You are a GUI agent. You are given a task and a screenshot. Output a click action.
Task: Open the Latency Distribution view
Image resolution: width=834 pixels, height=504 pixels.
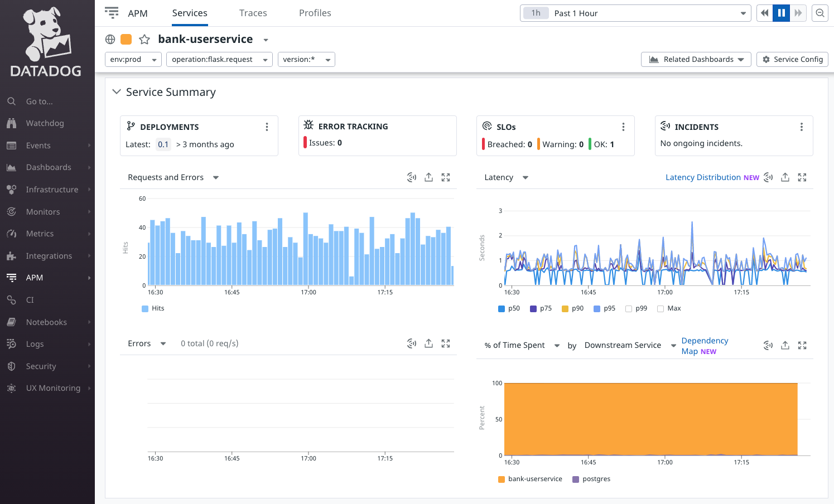coord(703,177)
